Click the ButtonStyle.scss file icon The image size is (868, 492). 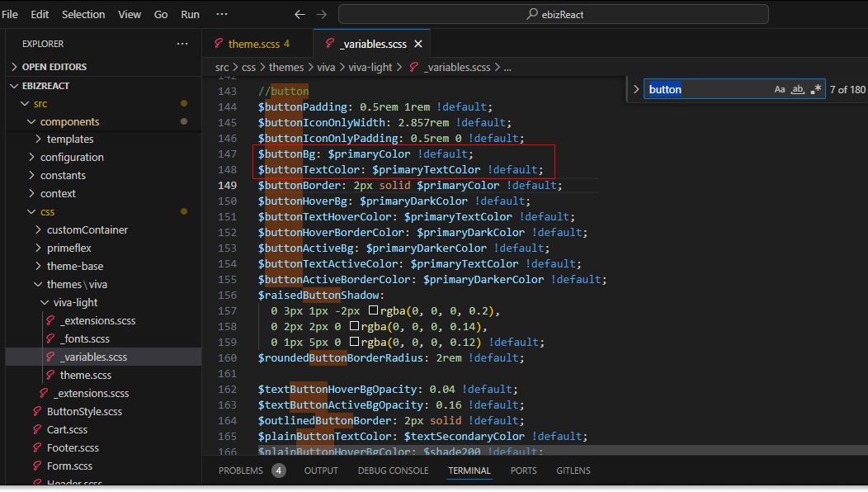pos(37,411)
